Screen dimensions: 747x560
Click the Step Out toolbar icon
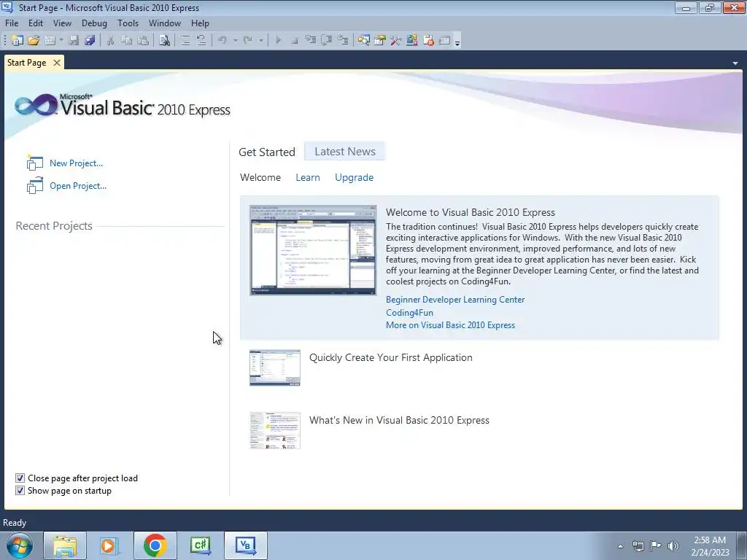[x=343, y=41]
